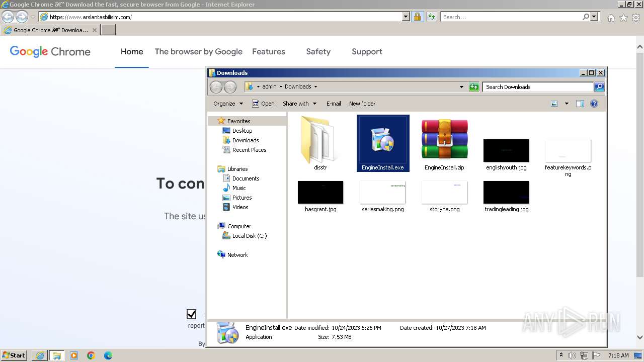Image resolution: width=644 pixels, height=362 pixels.
Task: Open Pictures library
Action: pyautogui.click(x=242, y=198)
